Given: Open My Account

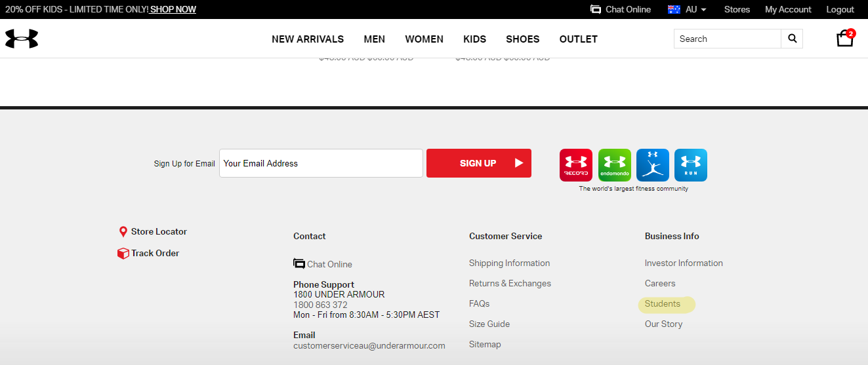Looking at the screenshot, I should [x=788, y=9].
